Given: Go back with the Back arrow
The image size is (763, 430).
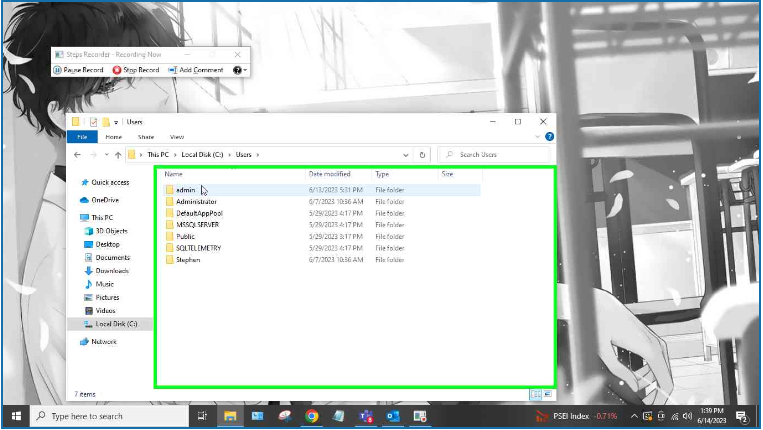Looking at the screenshot, I should pos(77,155).
